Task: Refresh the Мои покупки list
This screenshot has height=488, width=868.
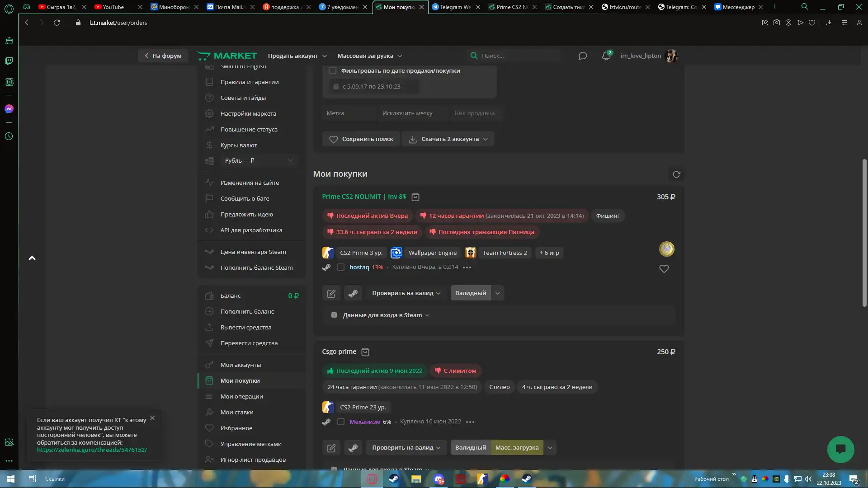Action: pyautogui.click(x=676, y=174)
